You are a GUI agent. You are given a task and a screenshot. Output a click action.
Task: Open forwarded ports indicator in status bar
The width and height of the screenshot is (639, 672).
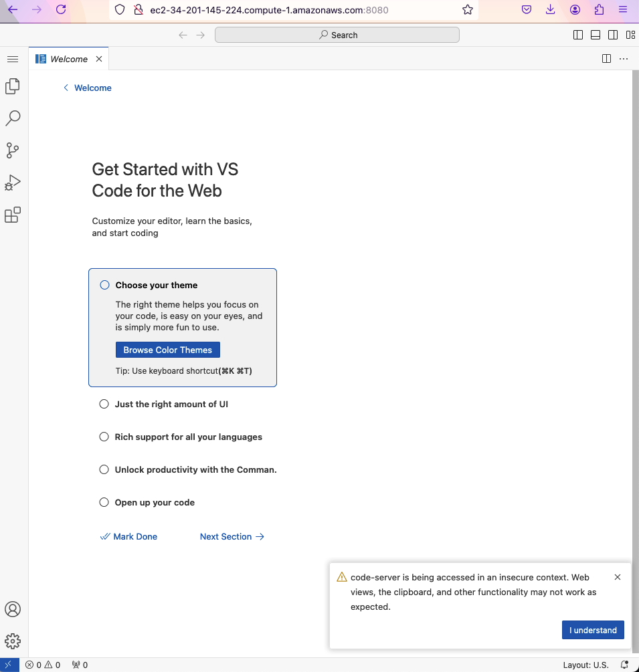80,665
